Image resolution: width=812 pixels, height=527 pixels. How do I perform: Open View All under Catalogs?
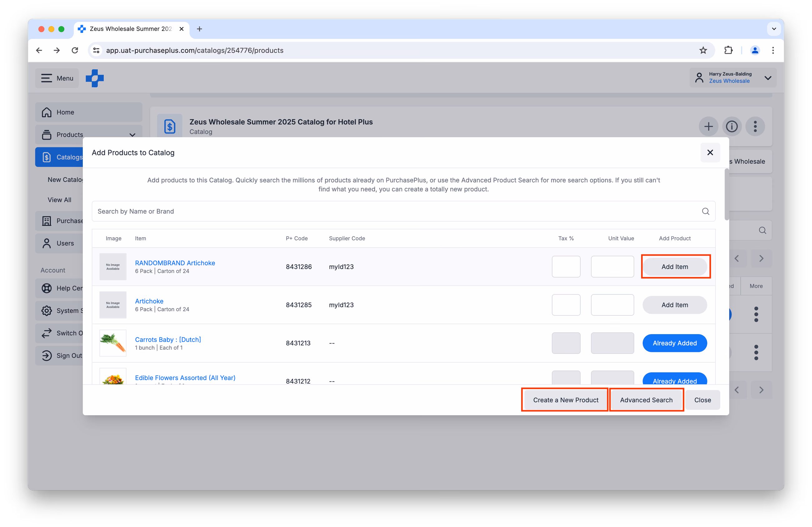pyautogui.click(x=59, y=200)
